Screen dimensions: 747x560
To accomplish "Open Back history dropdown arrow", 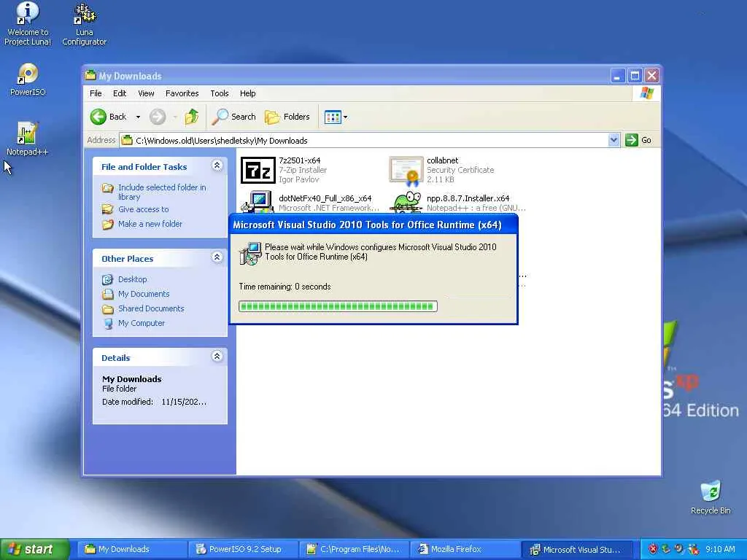I will (x=138, y=117).
